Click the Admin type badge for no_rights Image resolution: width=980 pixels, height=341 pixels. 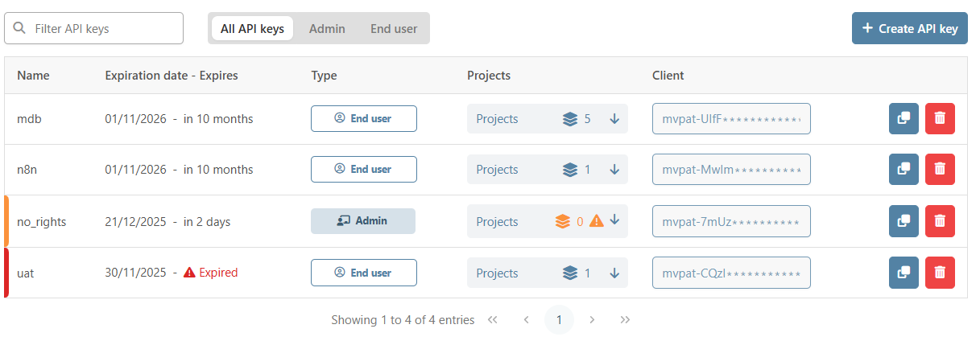pos(363,221)
